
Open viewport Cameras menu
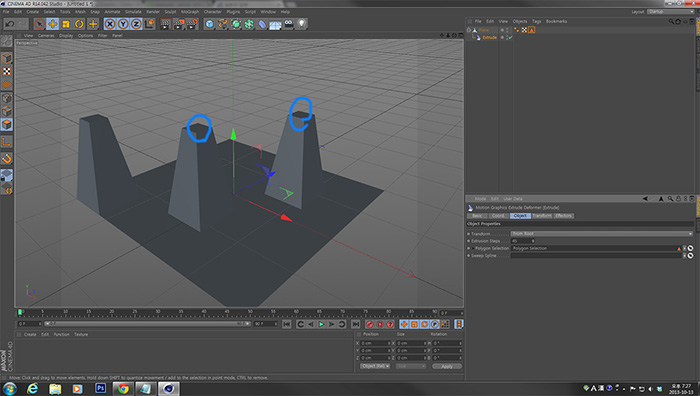(x=46, y=35)
